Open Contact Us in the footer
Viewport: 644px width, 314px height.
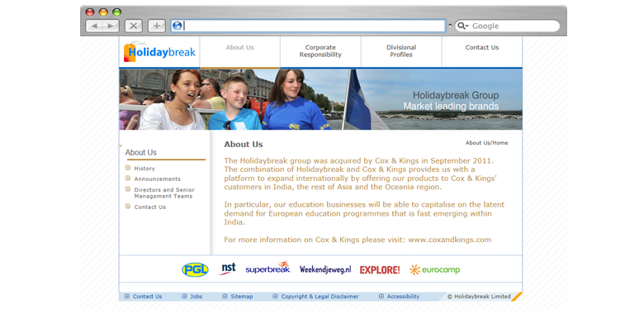pos(148,297)
